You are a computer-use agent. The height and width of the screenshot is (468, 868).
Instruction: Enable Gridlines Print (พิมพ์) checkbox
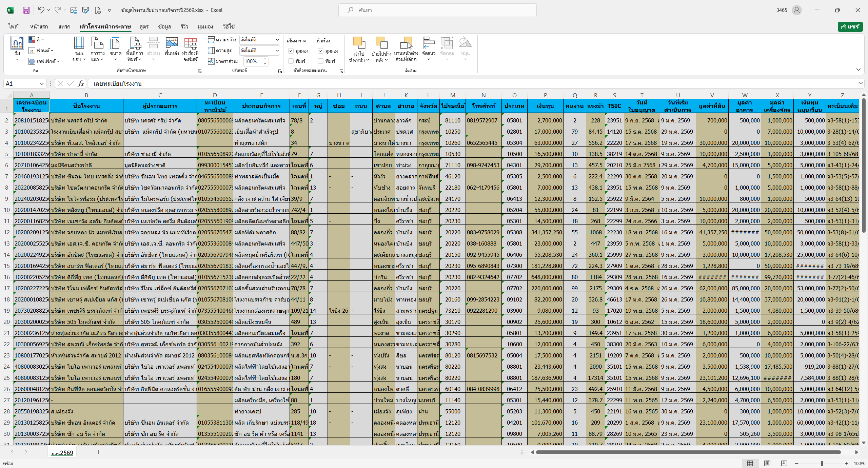tap(291, 61)
